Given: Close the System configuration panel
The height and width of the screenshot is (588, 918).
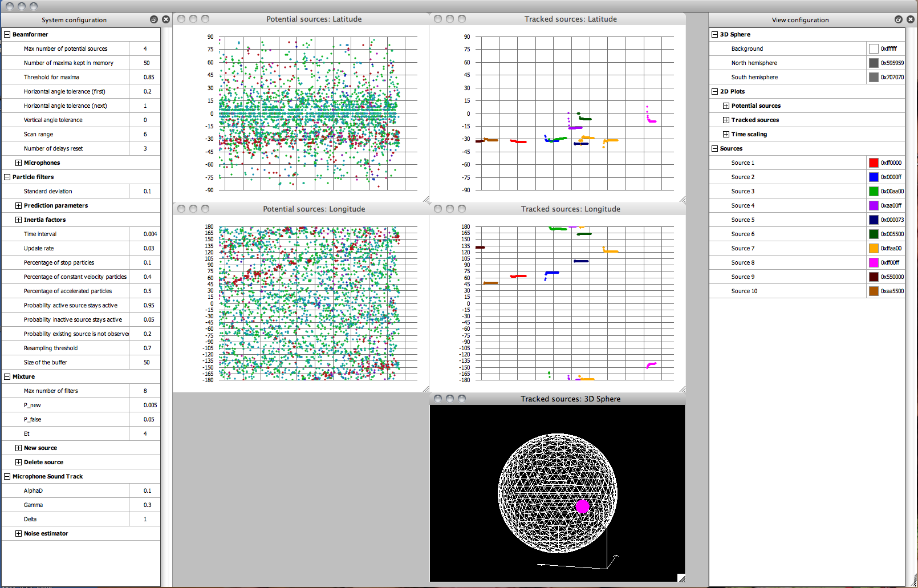Looking at the screenshot, I should (166, 19).
